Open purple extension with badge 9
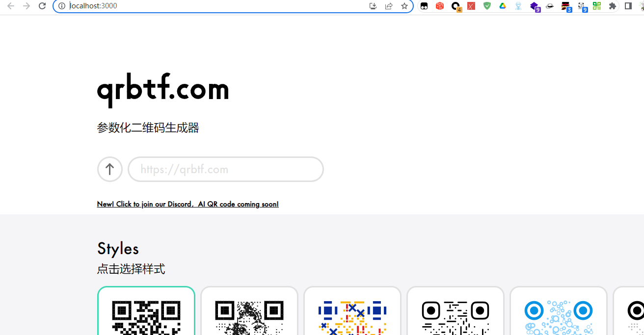Viewport: 644px width, 335px height. pyautogui.click(x=535, y=6)
